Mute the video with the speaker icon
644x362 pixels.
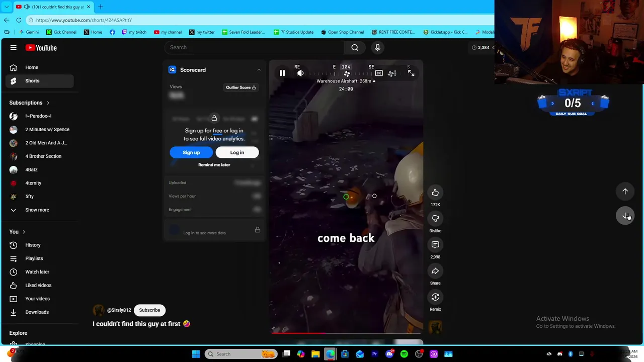click(300, 73)
